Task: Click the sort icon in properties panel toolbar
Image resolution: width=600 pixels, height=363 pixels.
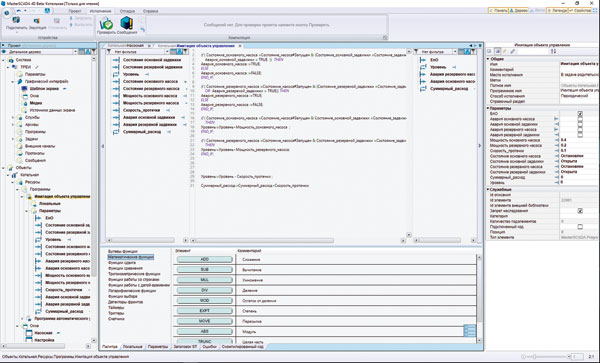Action: [553, 51]
